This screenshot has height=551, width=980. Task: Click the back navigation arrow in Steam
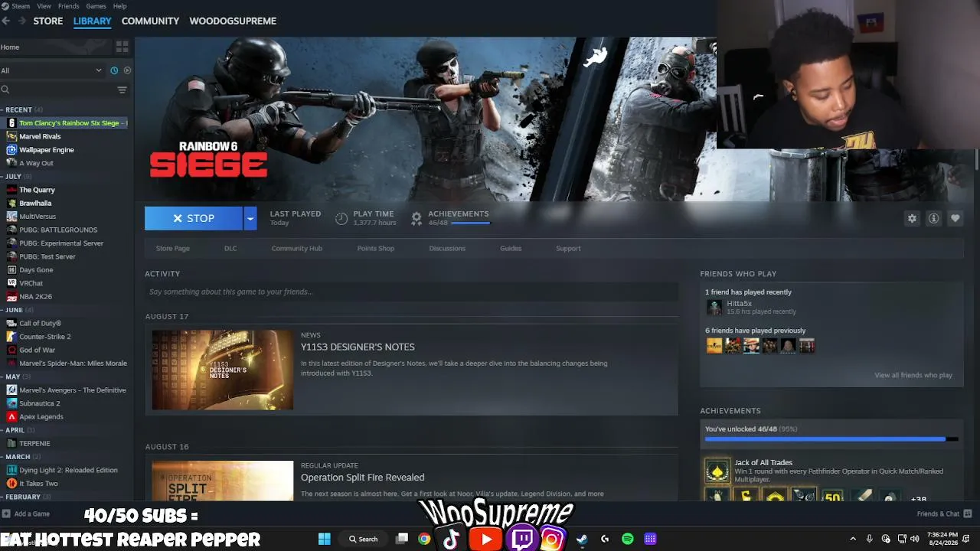(x=6, y=21)
